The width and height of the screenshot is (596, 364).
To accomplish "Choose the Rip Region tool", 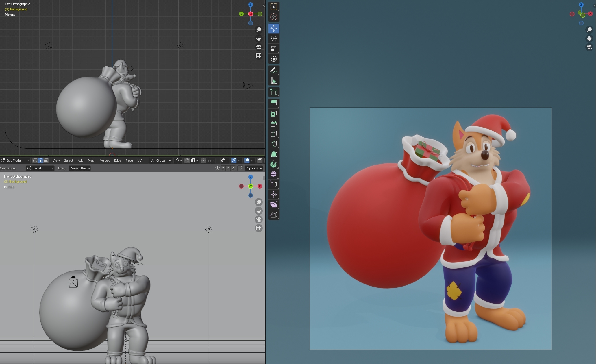I will pyautogui.click(x=273, y=215).
